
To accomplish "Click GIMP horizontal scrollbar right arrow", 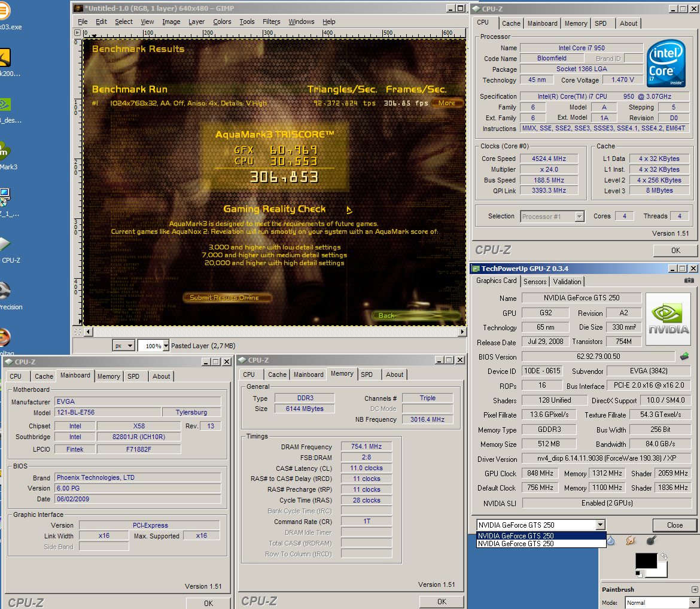I will [x=462, y=332].
